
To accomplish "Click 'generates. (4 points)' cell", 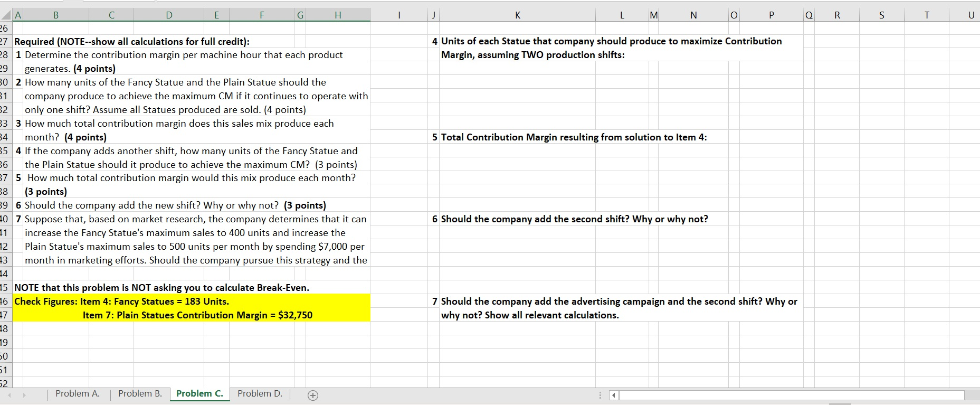I will [70, 69].
